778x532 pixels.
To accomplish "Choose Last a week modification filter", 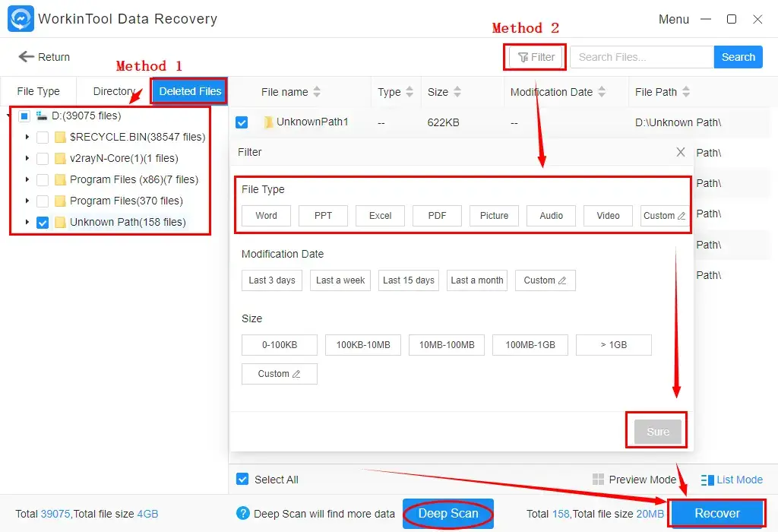I will (340, 280).
